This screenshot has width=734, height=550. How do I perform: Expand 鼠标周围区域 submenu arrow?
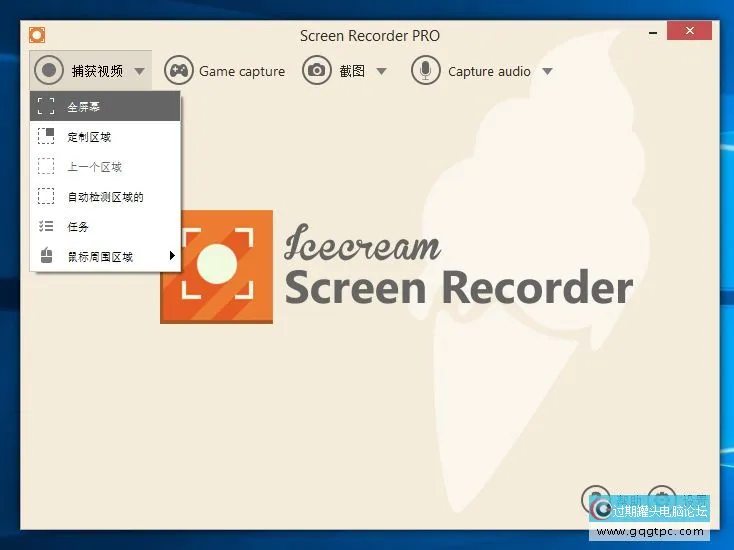[172, 257]
